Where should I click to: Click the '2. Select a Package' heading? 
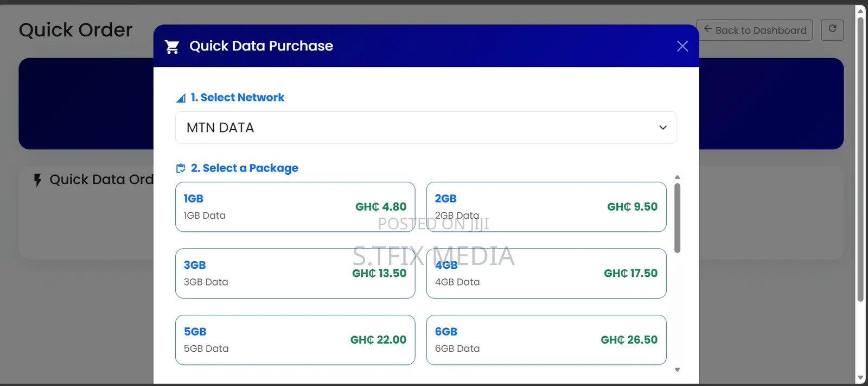tap(245, 168)
